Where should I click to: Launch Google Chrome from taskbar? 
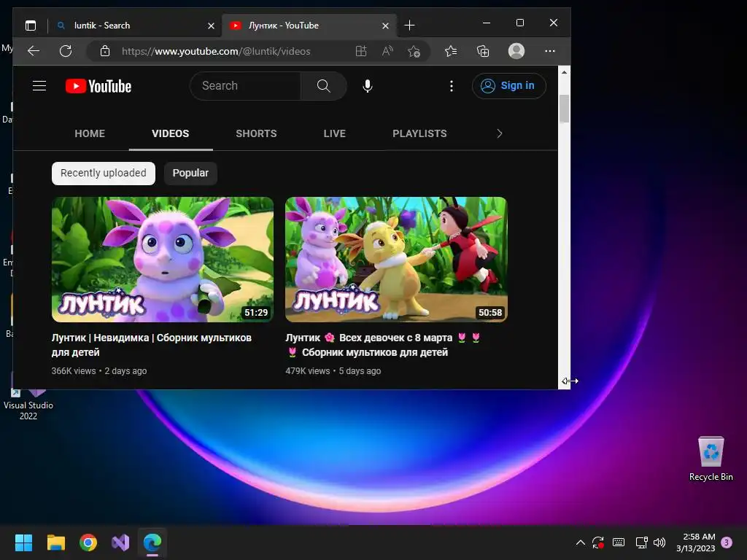click(88, 542)
